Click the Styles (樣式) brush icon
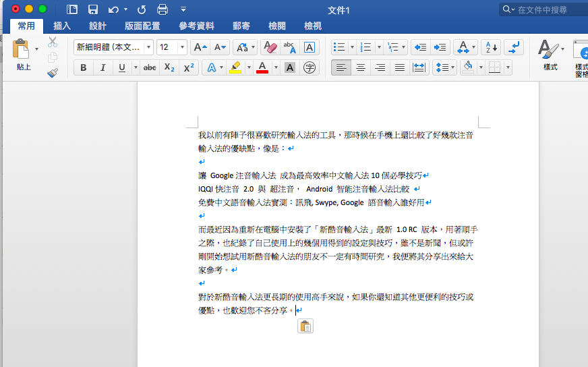 pyautogui.click(x=548, y=49)
